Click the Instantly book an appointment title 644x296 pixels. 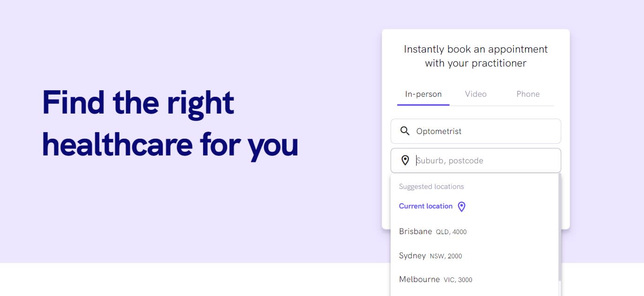pos(476,56)
